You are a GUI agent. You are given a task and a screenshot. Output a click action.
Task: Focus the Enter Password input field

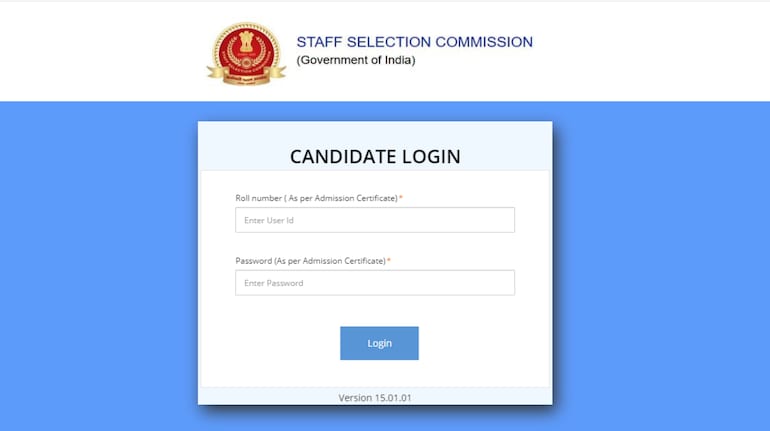click(x=375, y=283)
